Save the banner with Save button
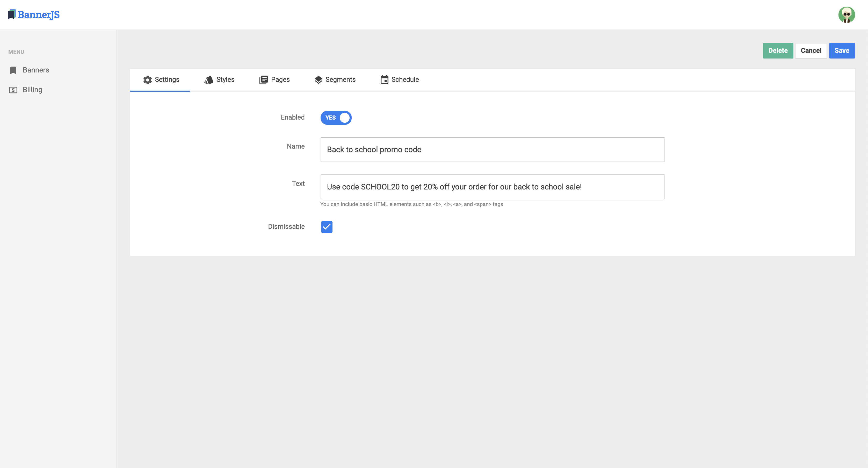 [x=841, y=50]
